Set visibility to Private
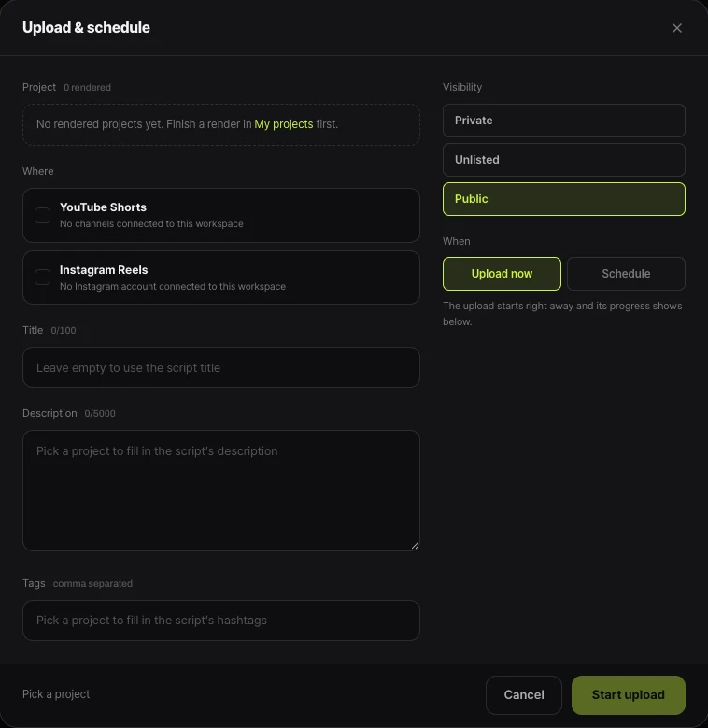This screenshot has height=728, width=708. point(564,121)
